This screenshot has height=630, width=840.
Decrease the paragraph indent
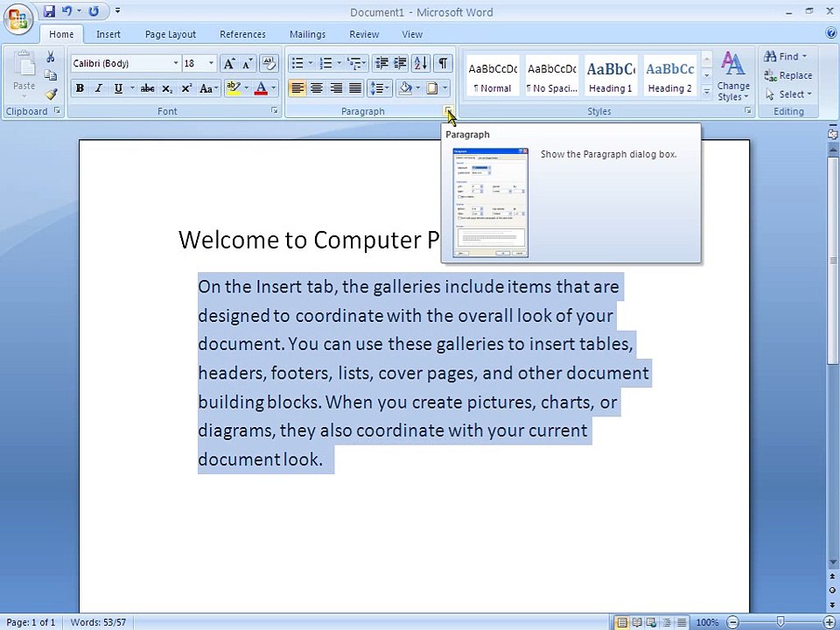tap(381, 64)
